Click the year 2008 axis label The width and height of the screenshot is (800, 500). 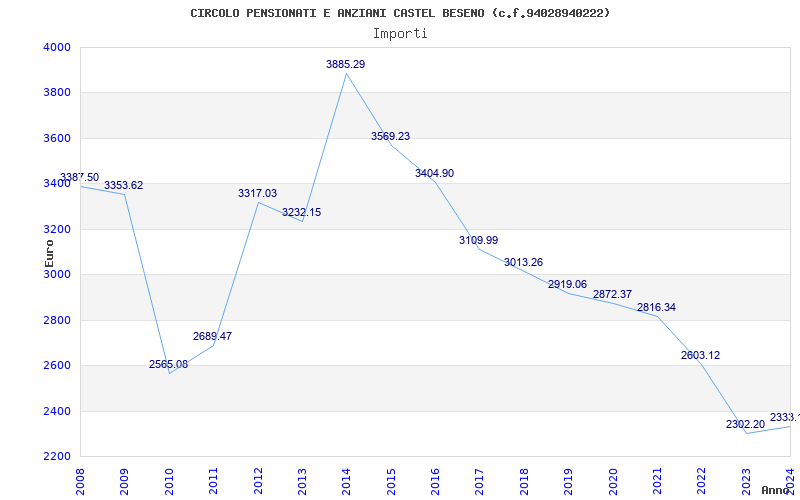click(80, 481)
